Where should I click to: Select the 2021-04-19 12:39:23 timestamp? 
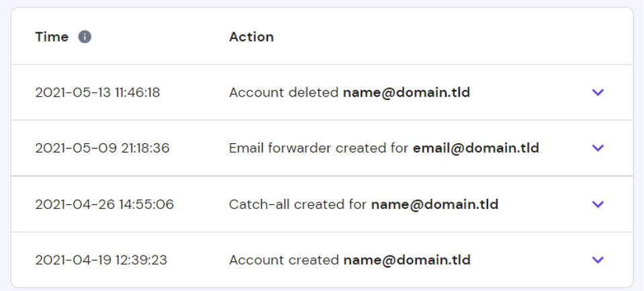101,260
